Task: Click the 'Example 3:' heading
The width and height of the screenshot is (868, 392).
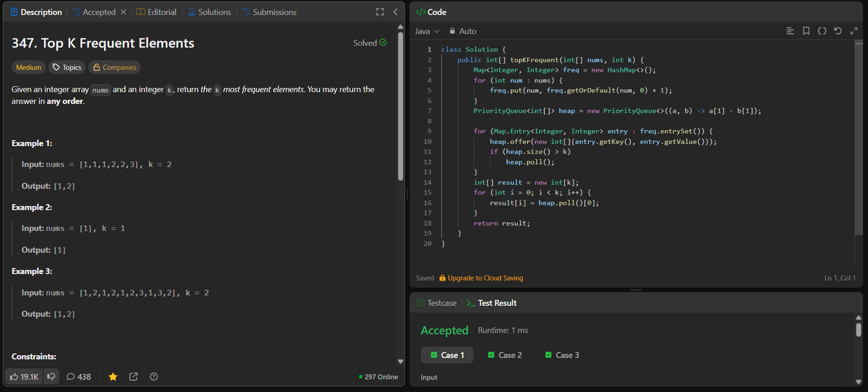Action: (33, 271)
